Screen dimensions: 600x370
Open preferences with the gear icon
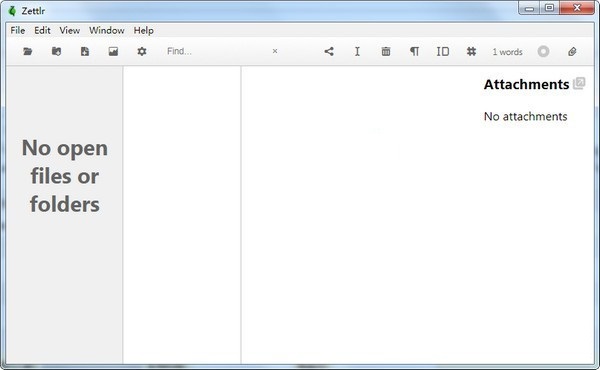click(142, 51)
